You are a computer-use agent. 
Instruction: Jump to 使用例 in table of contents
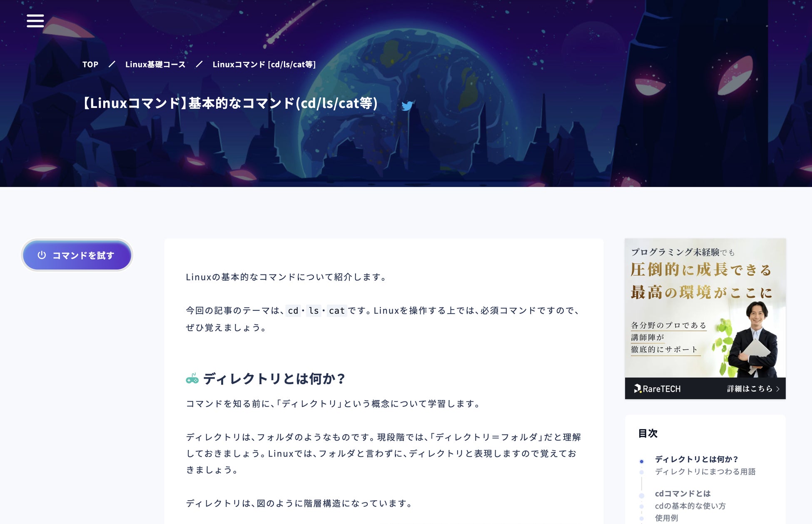point(666,518)
